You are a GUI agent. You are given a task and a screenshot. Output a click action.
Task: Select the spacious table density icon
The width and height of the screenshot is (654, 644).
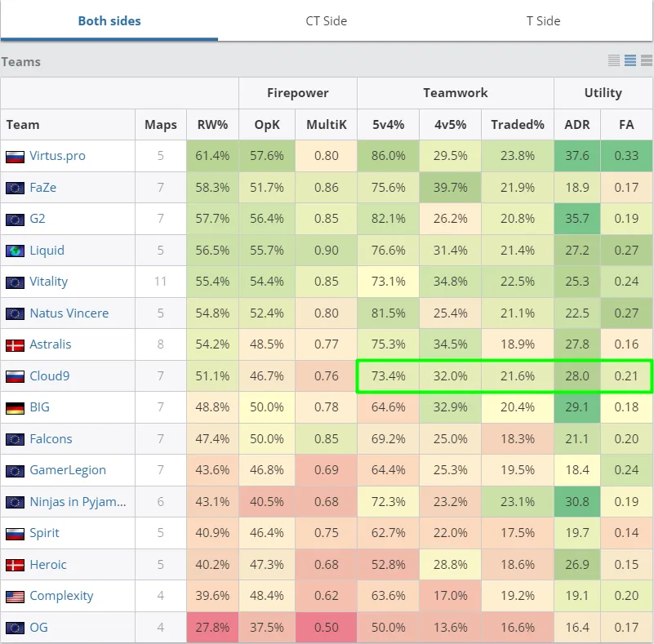(647, 61)
